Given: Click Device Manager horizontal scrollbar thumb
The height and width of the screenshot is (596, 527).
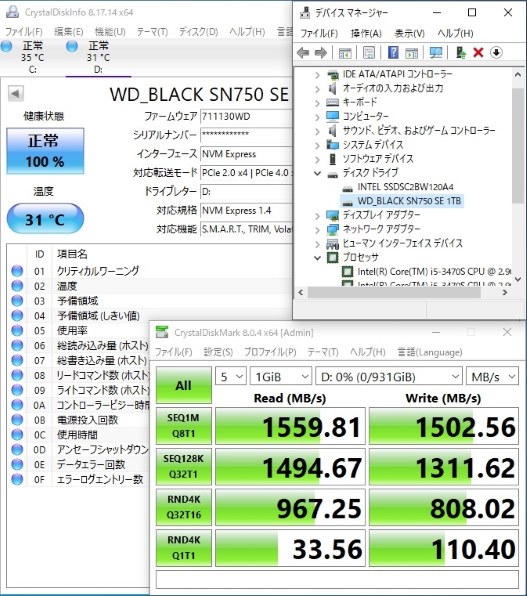Looking at the screenshot, I should [394, 292].
